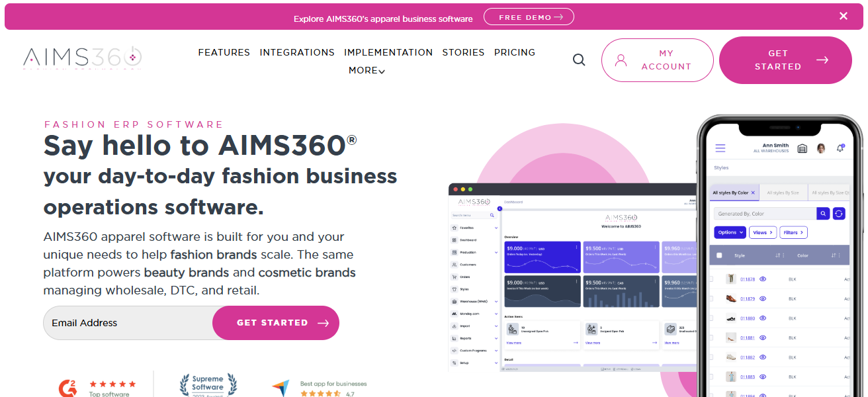Follow the fashion brands link
This screenshot has height=397, width=868.
(x=214, y=255)
